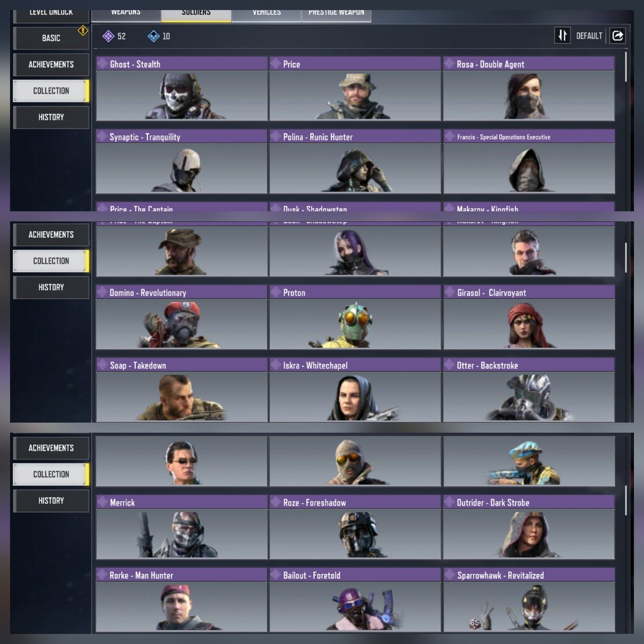Open History in the top panel
Viewport: 644px width, 644px height.
pos(51,117)
